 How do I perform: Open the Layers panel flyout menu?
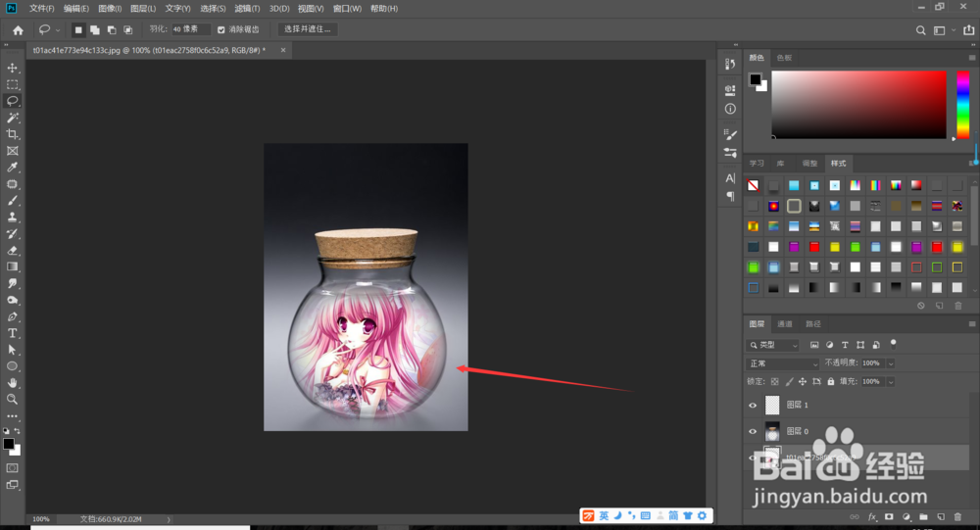point(972,323)
